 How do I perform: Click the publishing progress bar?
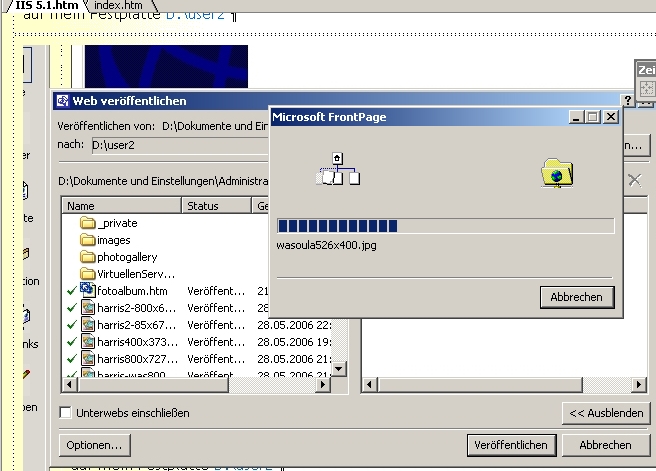pos(445,226)
